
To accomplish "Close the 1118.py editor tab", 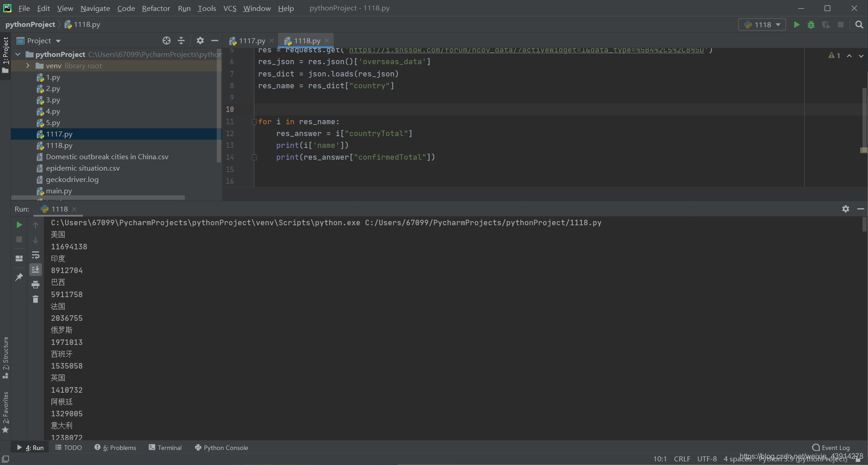I will 327,40.
